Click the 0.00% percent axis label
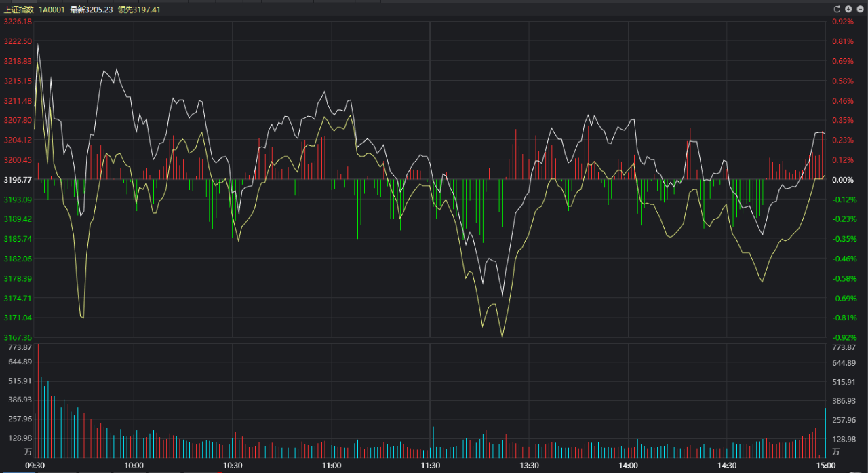The width and height of the screenshot is (868, 473). 842,180
